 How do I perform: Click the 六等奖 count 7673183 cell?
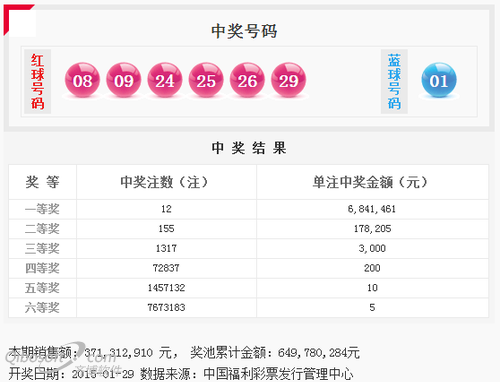[166, 308]
